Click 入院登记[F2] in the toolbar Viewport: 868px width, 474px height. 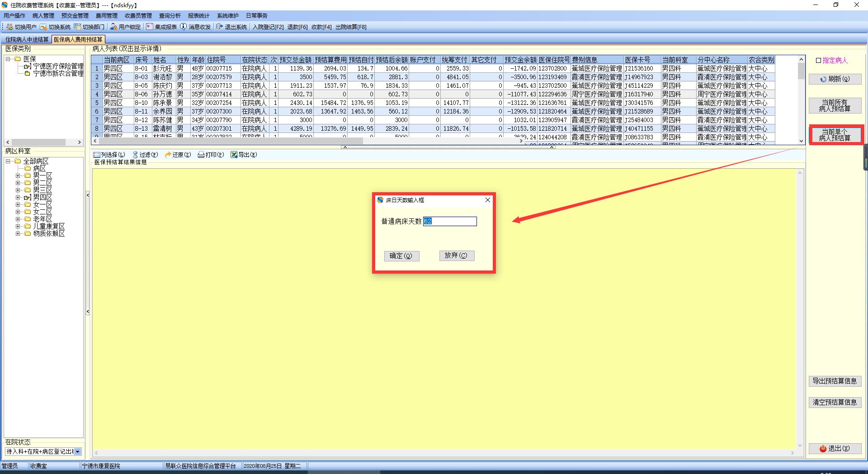tap(268, 27)
